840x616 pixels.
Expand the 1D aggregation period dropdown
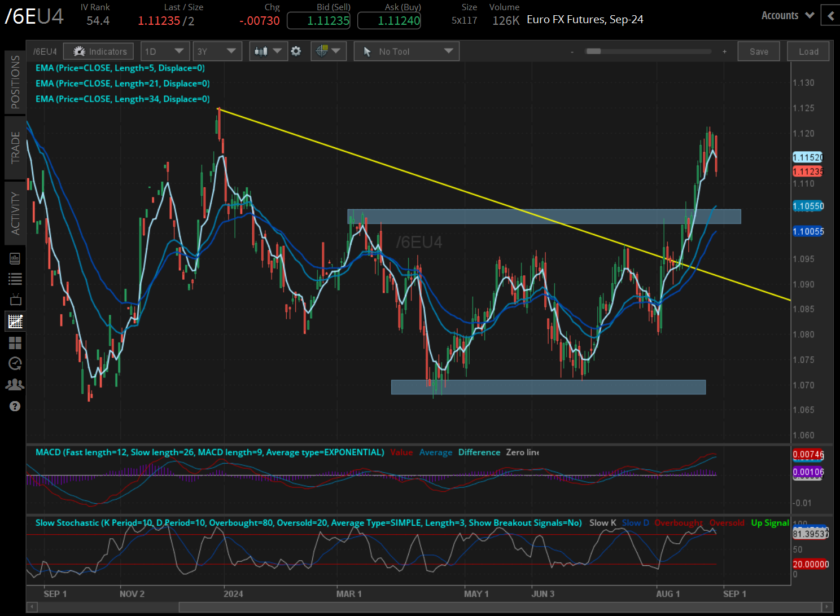point(164,51)
